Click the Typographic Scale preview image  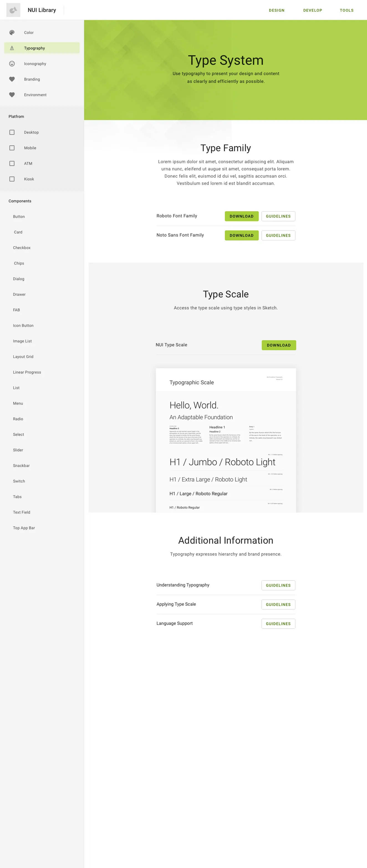click(x=226, y=440)
